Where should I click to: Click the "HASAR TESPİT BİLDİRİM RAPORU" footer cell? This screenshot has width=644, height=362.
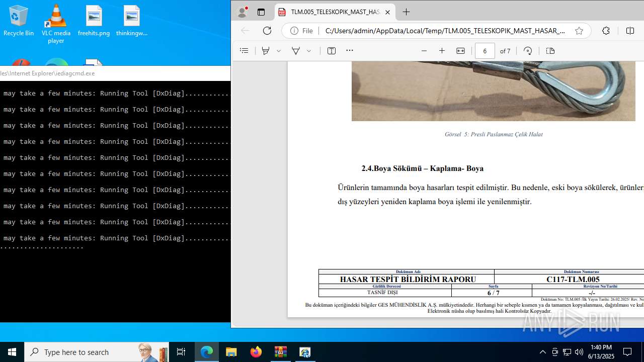(x=408, y=279)
